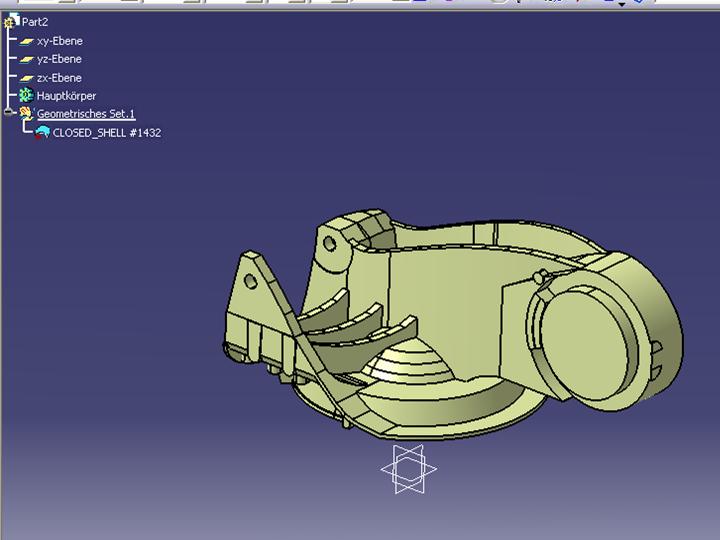
Task: Click the Geometrisches Set.1 set icon
Action: pos(26,113)
